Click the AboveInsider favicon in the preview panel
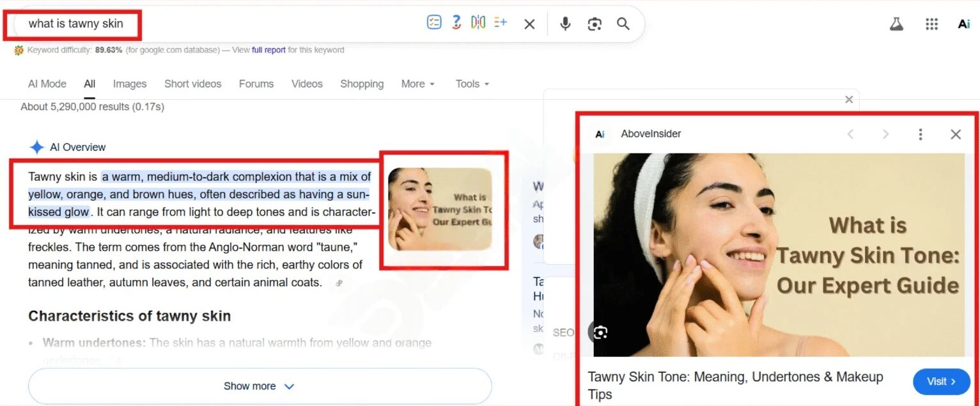 pos(599,134)
